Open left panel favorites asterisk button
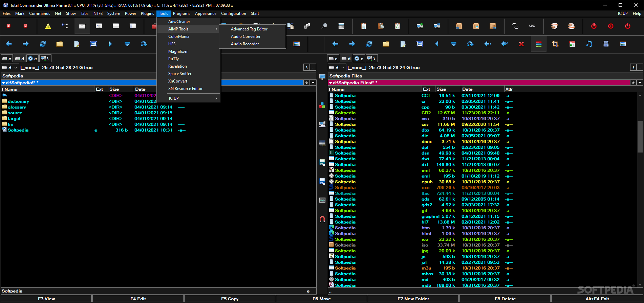 click(306, 83)
